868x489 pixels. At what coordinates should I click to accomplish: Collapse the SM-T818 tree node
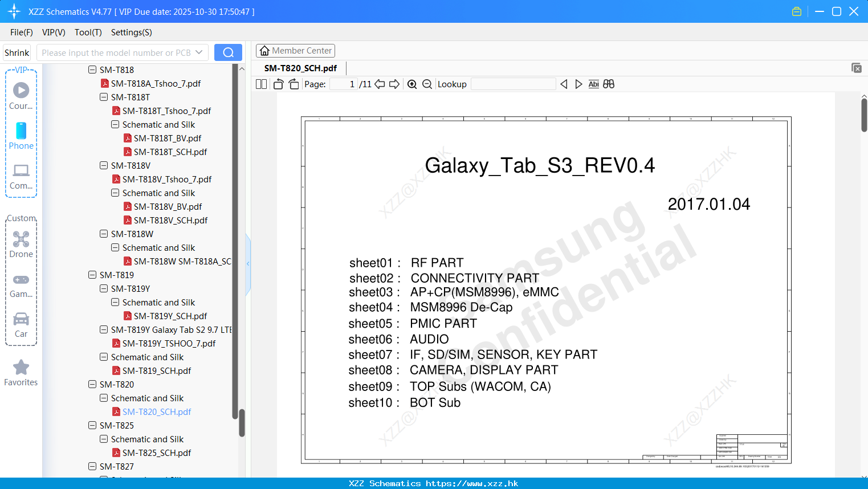pos(92,70)
